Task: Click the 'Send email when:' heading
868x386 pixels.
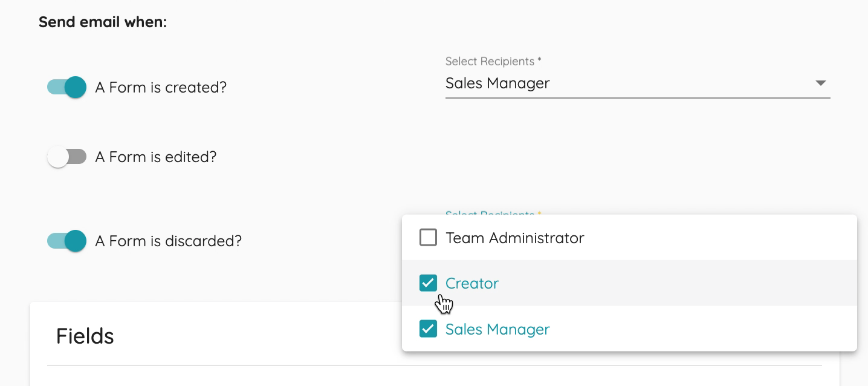Action: point(103,22)
